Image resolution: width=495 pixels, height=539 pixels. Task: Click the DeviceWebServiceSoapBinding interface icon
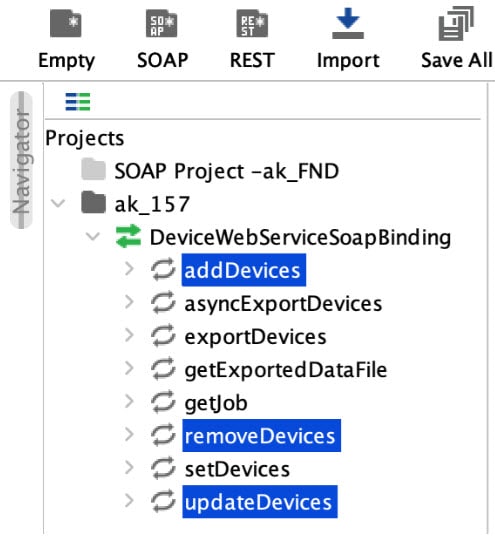[x=128, y=236]
